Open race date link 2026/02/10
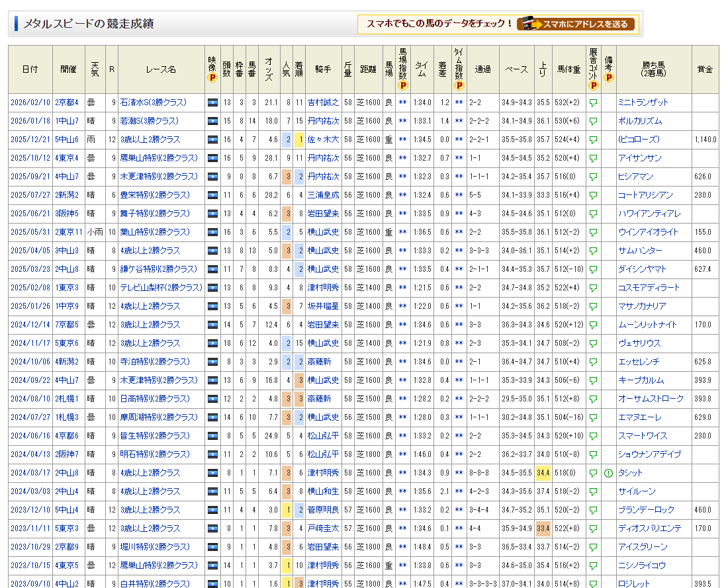The width and height of the screenshot is (728, 588). [30, 103]
